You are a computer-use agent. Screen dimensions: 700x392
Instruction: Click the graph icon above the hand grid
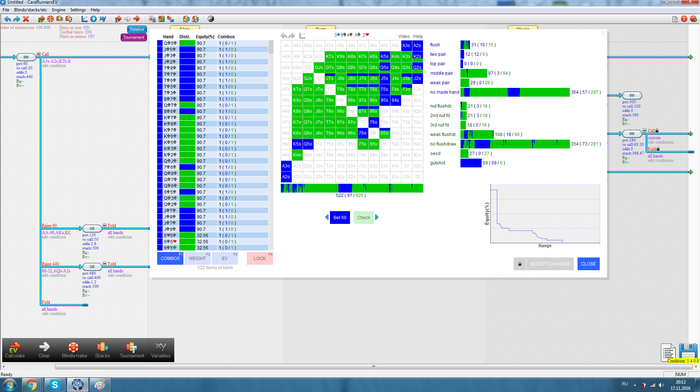click(x=302, y=36)
